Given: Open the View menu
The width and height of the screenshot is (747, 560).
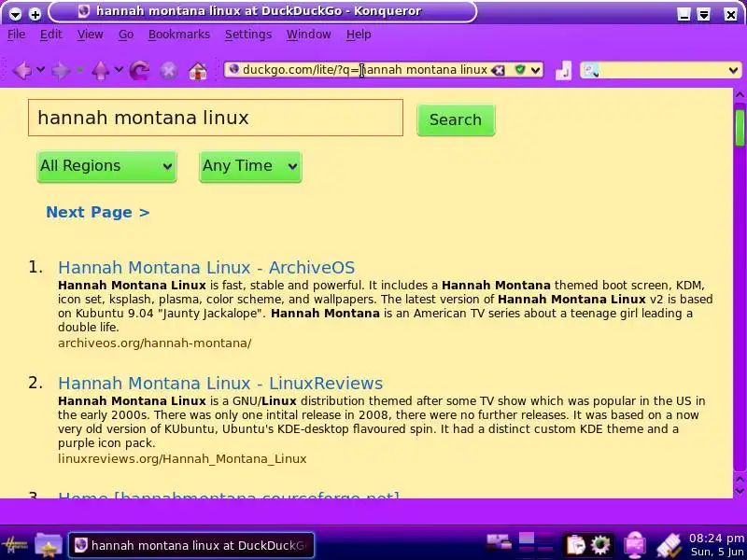Looking at the screenshot, I should 90,35.
